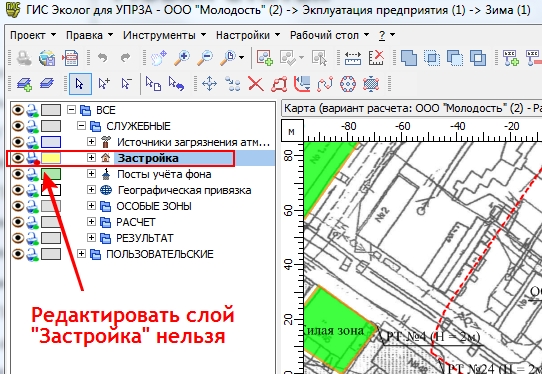
Task: Open zoom options dropdown arrow
Action: [x=242, y=58]
